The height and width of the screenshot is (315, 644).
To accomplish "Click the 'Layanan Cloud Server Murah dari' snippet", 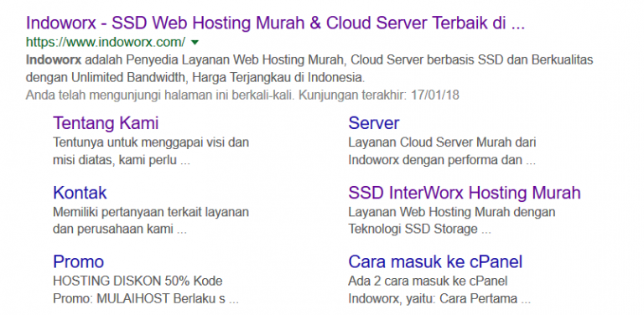I will pyautogui.click(x=443, y=142).
